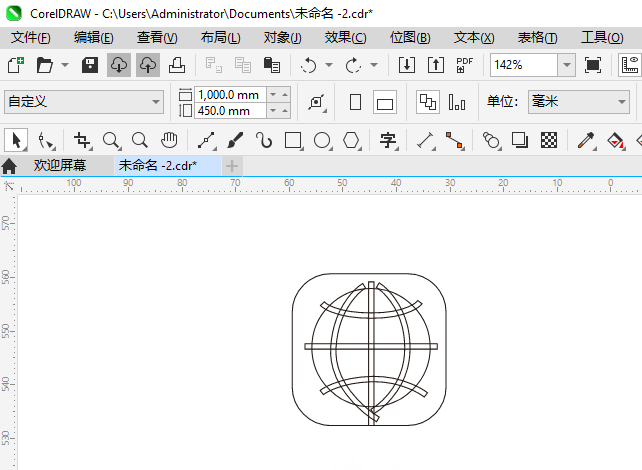
Task: Expand the zoom level dropdown arrow
Action: (x=567, y=65)
